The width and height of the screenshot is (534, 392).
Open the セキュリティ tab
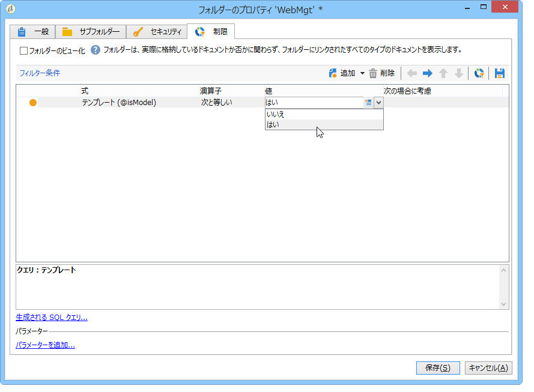(157, 32)
